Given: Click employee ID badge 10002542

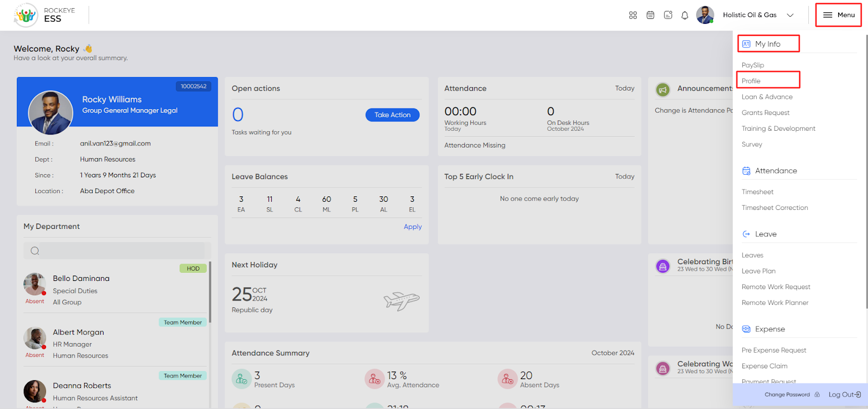Looking at the screenshot, I should tap(194, 86).
